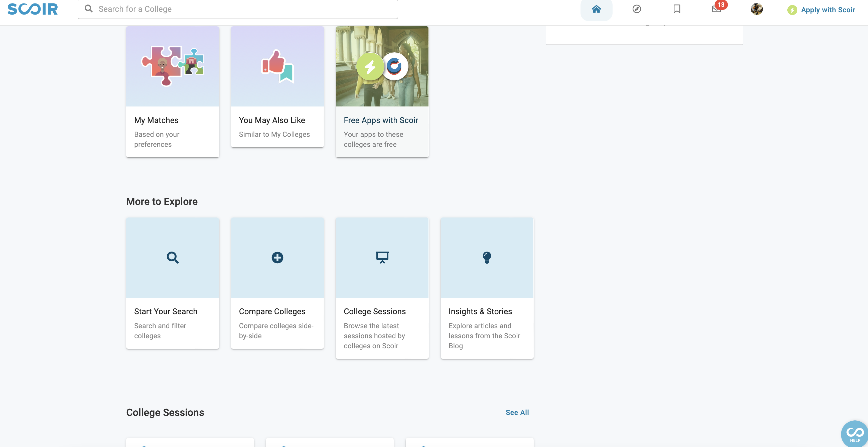Viewport: 868px width, 447px height.
Task: Click the College Sessions presentation screen icon
Action: (x=382, y=258)
